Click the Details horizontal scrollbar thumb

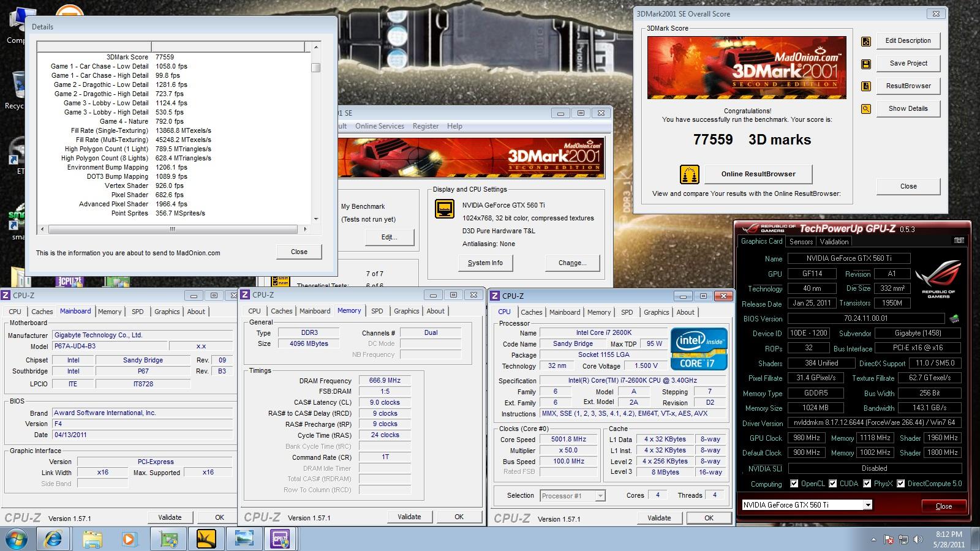click(x=173, y=229)
